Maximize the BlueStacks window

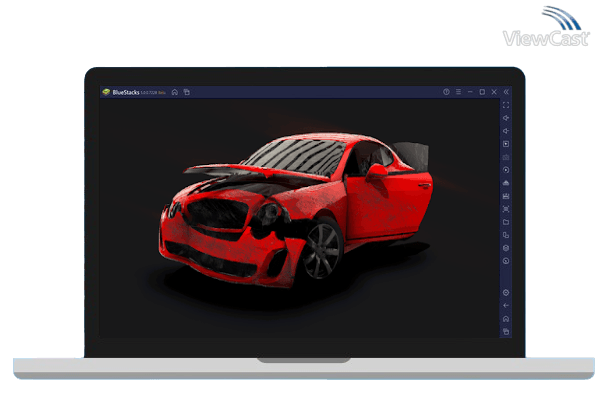click(482, 92)
